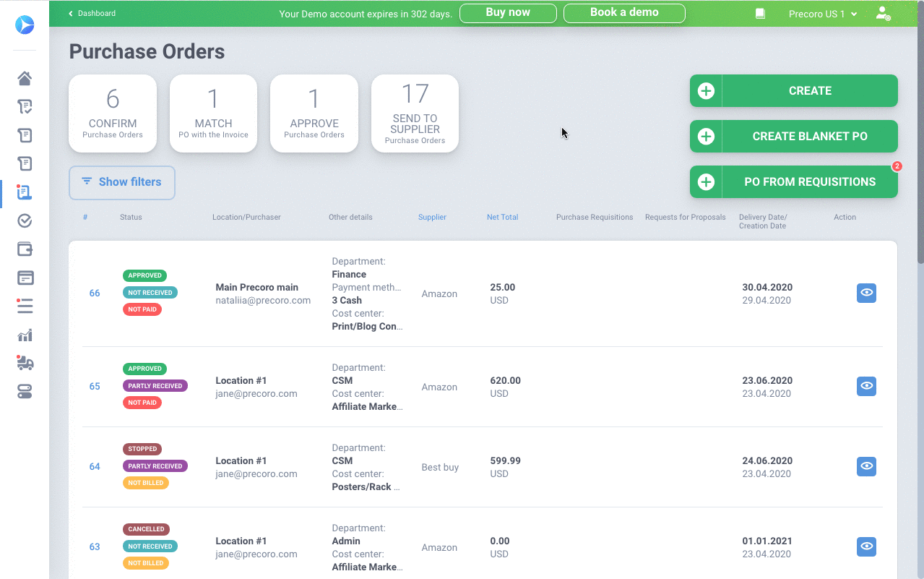Sort by the # column header
The height and width of the screenshot is (579, 924).
coord(85,217)
